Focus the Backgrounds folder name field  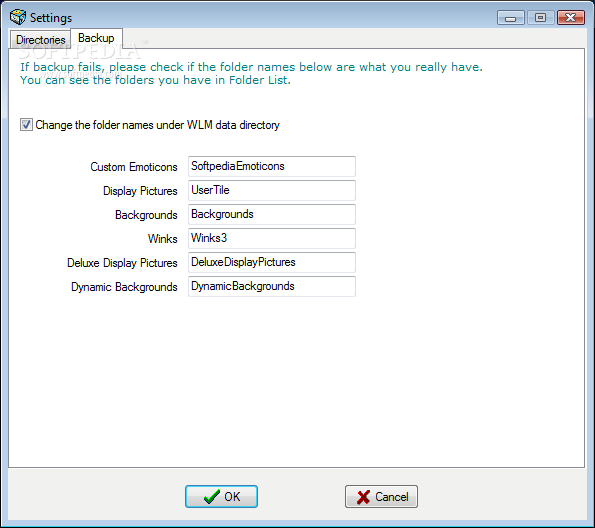pyautogui.click(x=272, y=214)
